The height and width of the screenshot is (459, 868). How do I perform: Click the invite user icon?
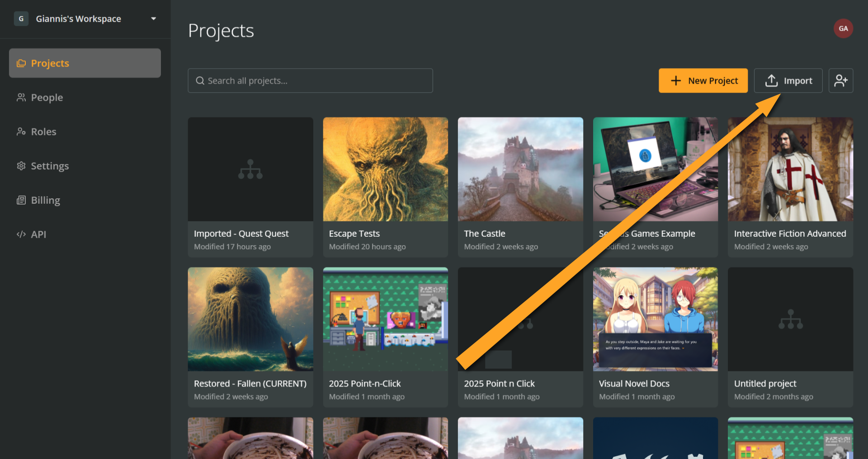click(841, 80)
